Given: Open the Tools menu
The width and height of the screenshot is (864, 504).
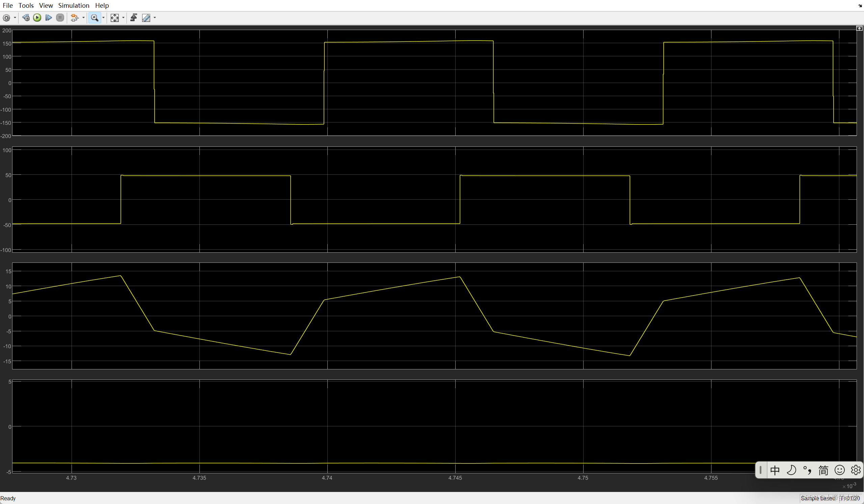Looking at the screenshot, I should (x=26, y=5).
